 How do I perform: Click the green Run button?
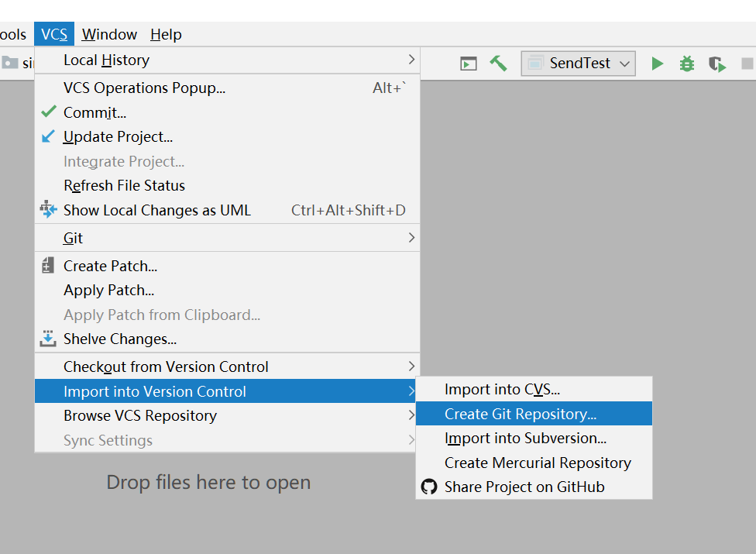[x=657, y=64]
